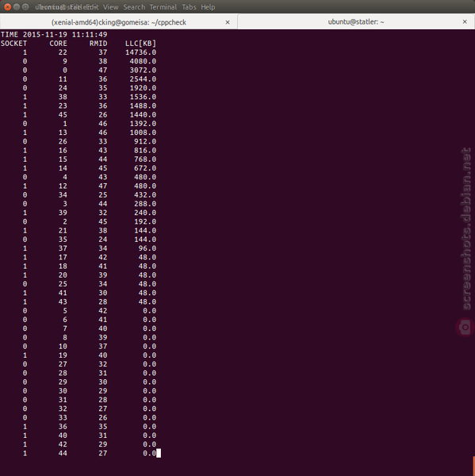The width and height of the screenshot is (475, 476).
Task: Click the camera watermark icon
Action: 465,327
